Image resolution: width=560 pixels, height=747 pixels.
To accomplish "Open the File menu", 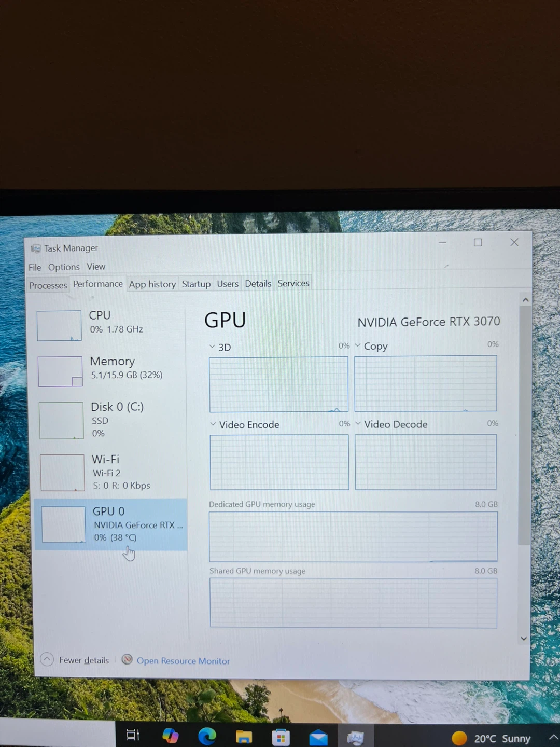I will [35, 267].
